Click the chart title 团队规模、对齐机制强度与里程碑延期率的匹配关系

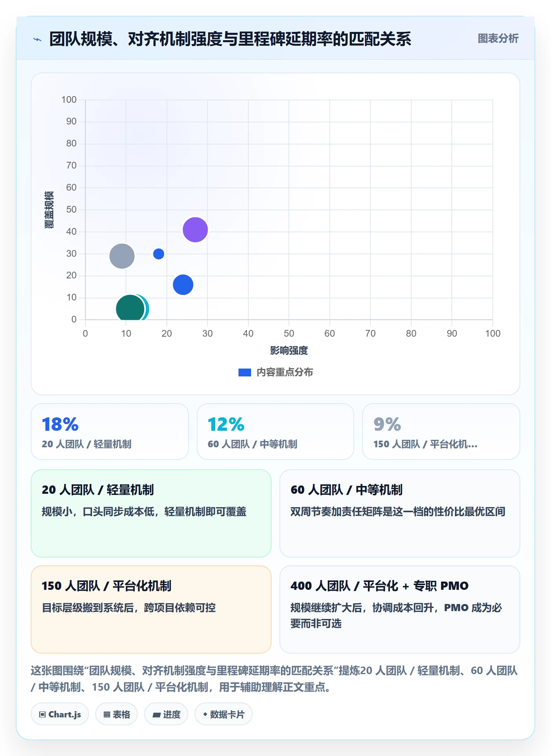(x=230, y=39)
